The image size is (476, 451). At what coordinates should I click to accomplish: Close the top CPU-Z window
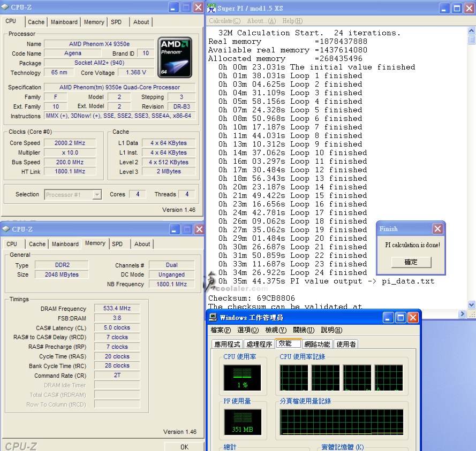tap(199, 7)
